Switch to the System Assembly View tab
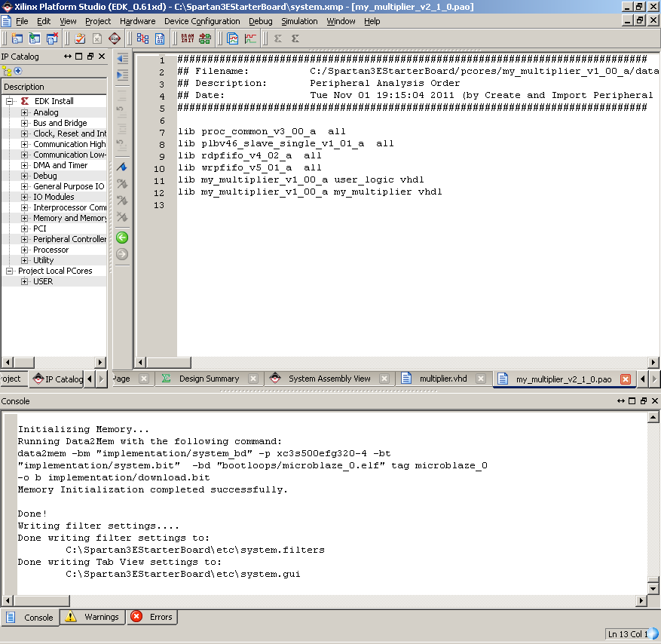The width and height of the screenshot is (661, 644). [329, 379]
